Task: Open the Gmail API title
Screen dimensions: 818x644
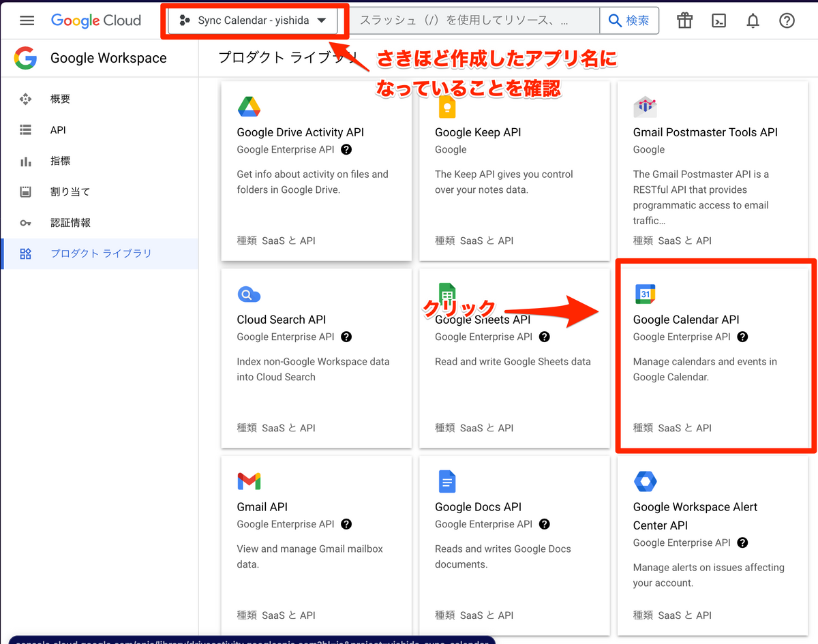Action: [x=262, y=507]
